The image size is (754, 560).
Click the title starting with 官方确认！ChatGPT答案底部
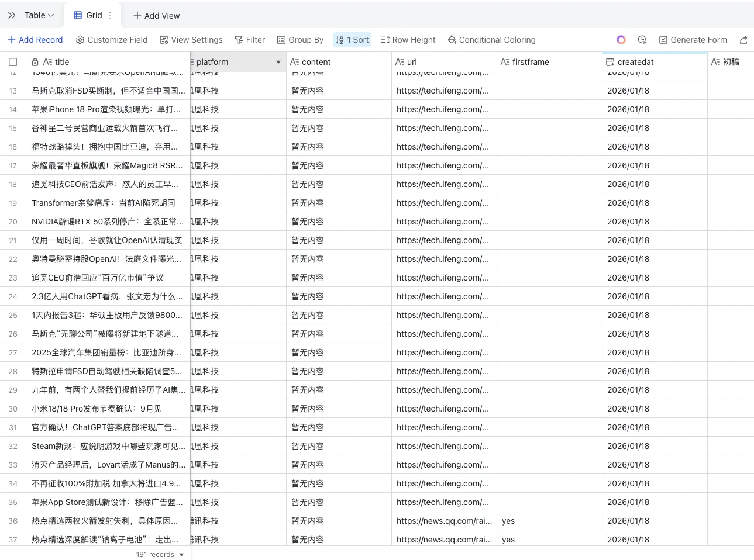(x=105, y=427)
